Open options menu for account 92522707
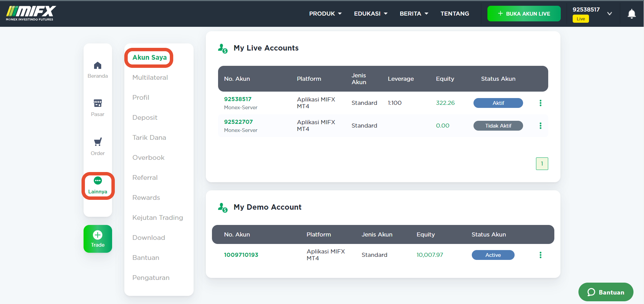 540,126
